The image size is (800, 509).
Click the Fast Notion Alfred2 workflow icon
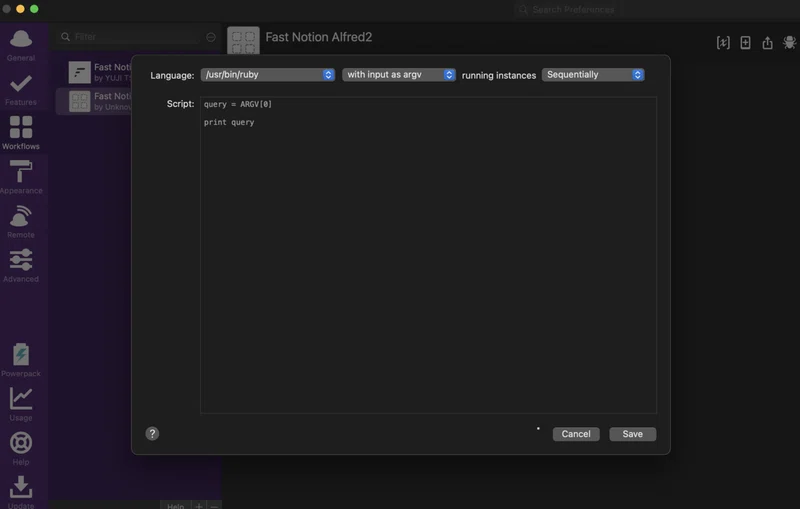(x=243, y=40)
